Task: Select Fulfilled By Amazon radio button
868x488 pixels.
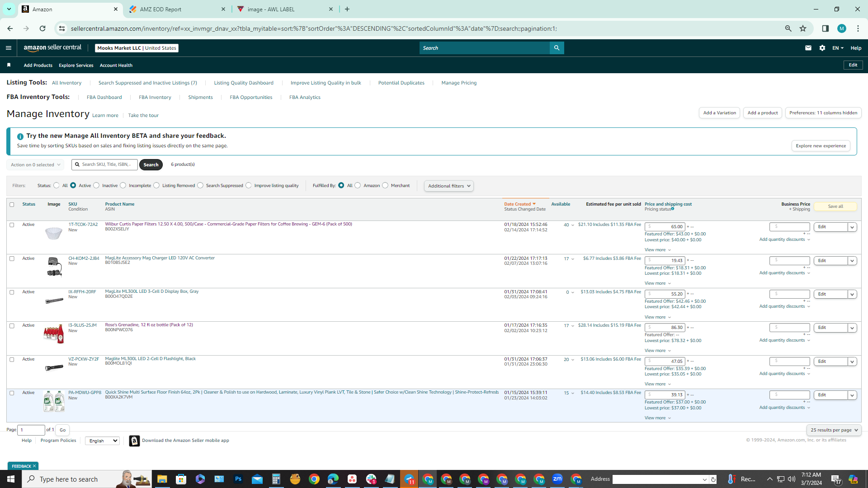Action: point(358,185)
